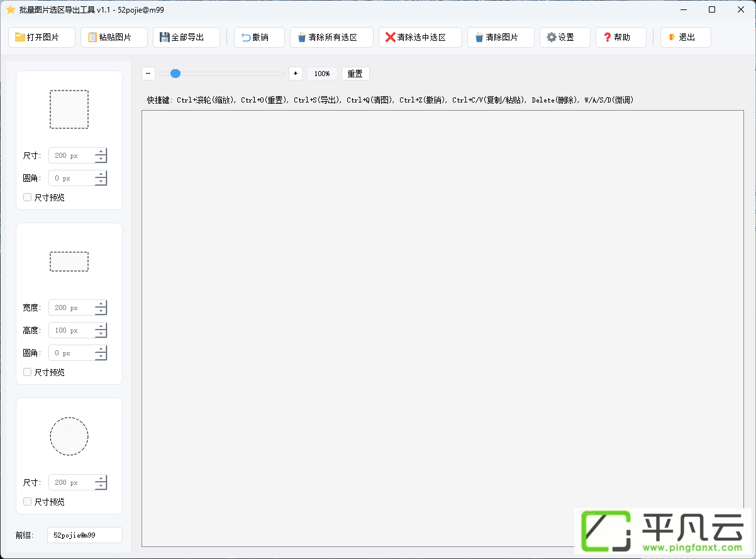Maximize the application window
756x559 pixels.
(x=712, y=9)
